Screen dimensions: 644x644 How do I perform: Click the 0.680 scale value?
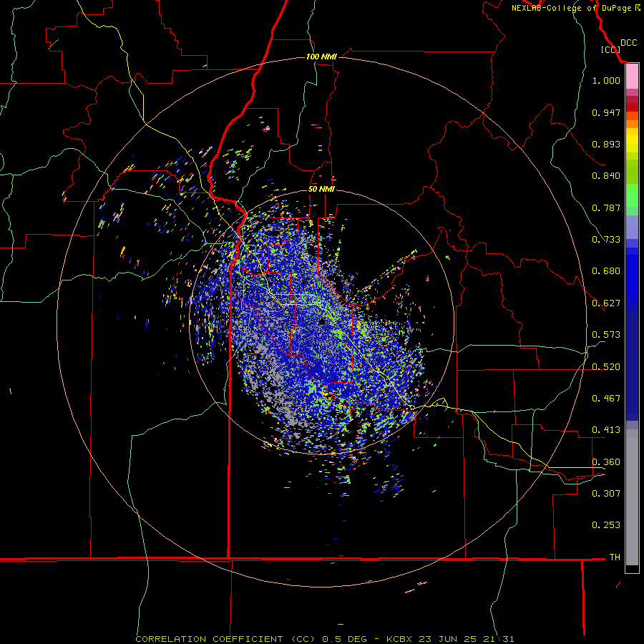[x=606, y=271]
